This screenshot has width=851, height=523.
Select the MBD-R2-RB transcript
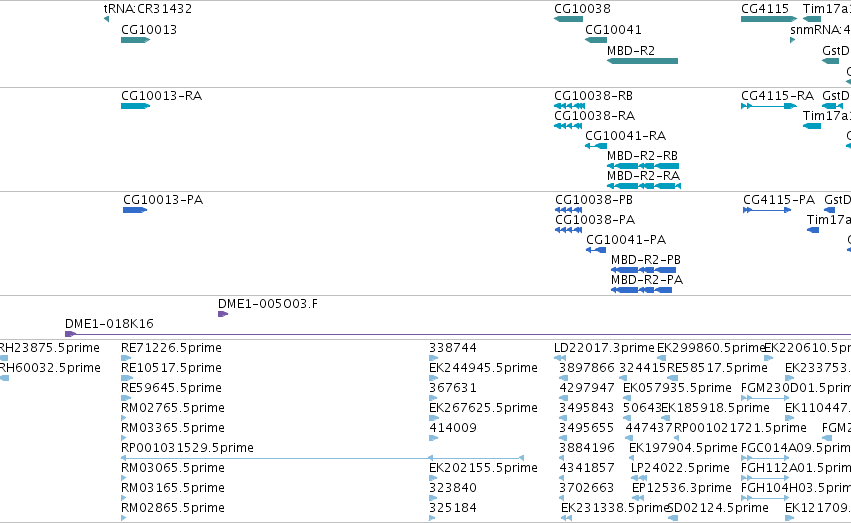pyautogui.click(x=643, y=166)
